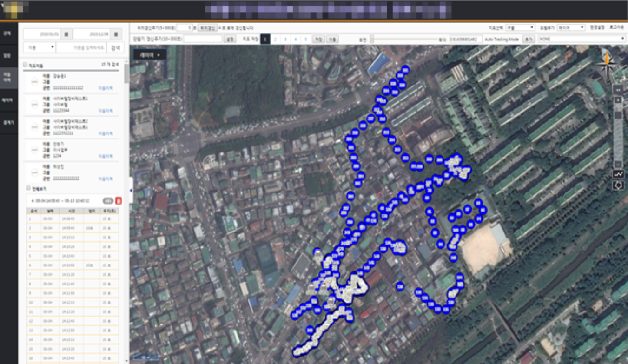628x364 pixels.
Task: Collapse the side panel with the blue arrow
Action: tap(131, 190)
